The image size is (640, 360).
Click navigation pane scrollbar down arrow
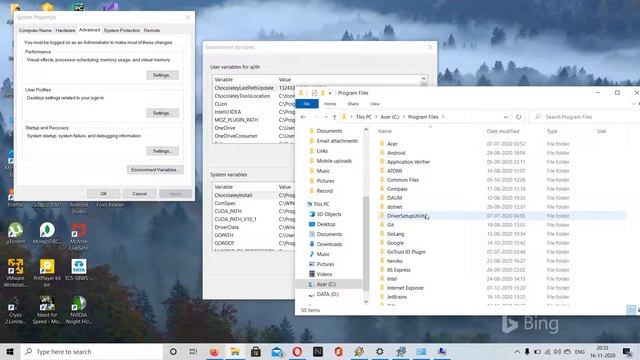tap(366, 302)
